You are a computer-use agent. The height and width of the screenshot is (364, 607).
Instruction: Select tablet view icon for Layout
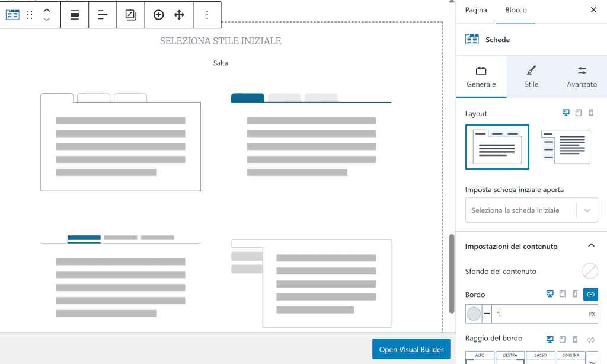pyautogui.click(x=579, y=113)
